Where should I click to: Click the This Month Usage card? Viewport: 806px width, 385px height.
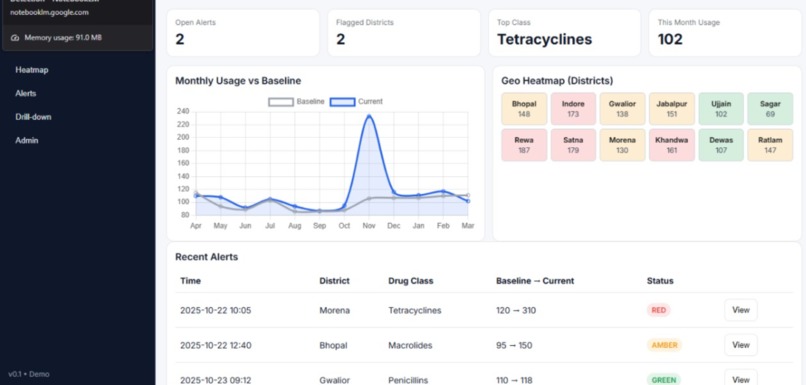(x=725, y=33)
